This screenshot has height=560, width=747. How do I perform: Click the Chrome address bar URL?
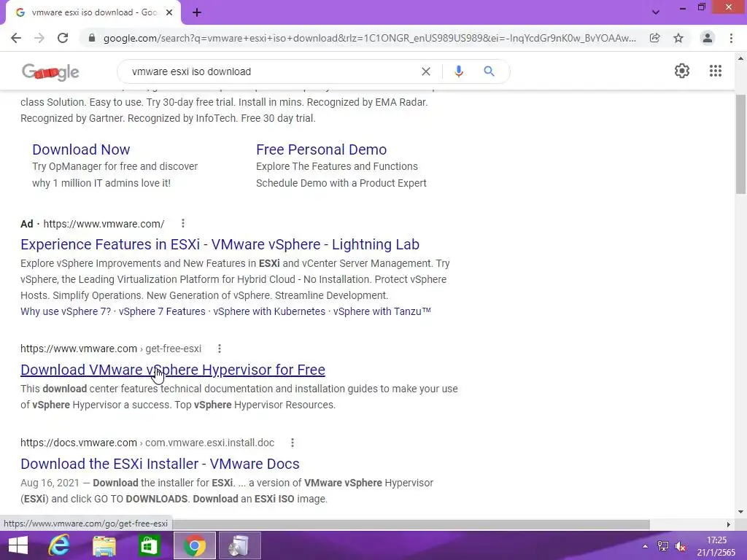point(369,38)
